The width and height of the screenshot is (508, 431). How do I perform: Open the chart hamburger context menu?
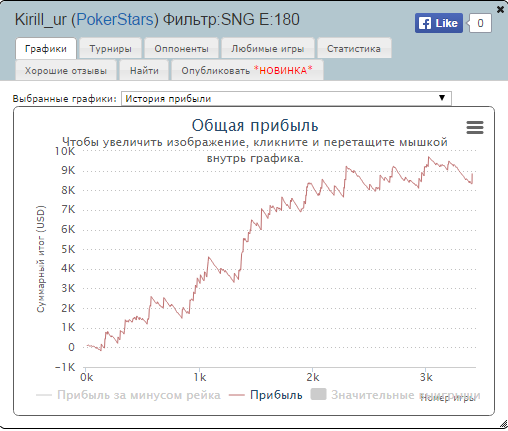coord(475,127)
